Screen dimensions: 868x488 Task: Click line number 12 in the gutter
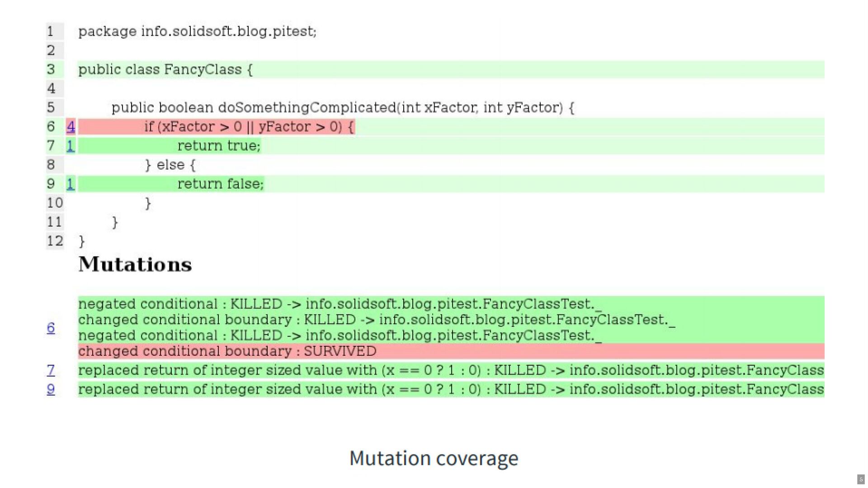pos(55,241)
